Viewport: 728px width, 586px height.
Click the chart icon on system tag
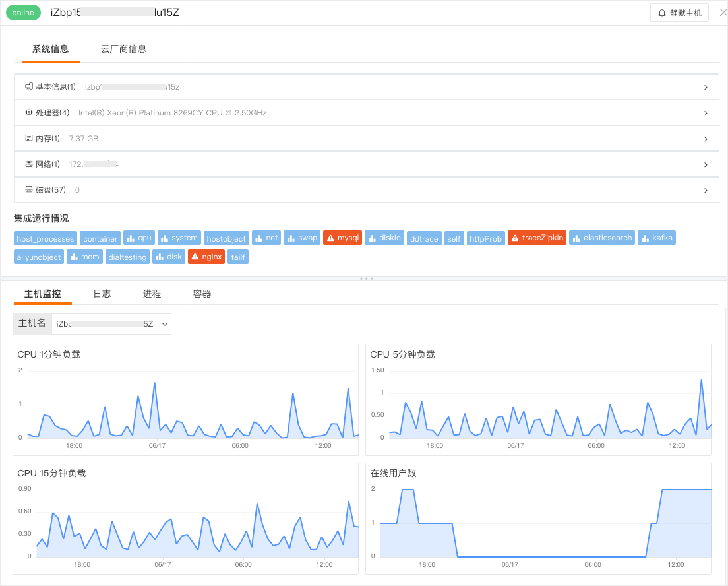pos(164,238)
